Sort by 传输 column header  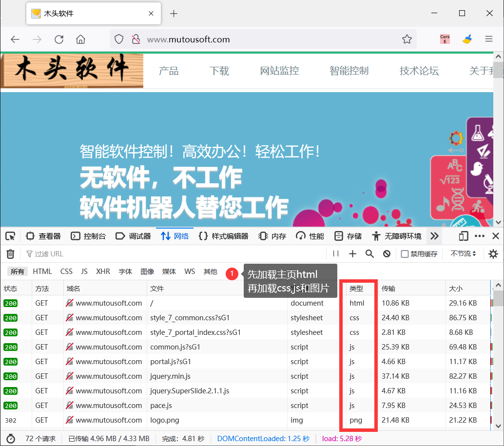pos(412,289)
